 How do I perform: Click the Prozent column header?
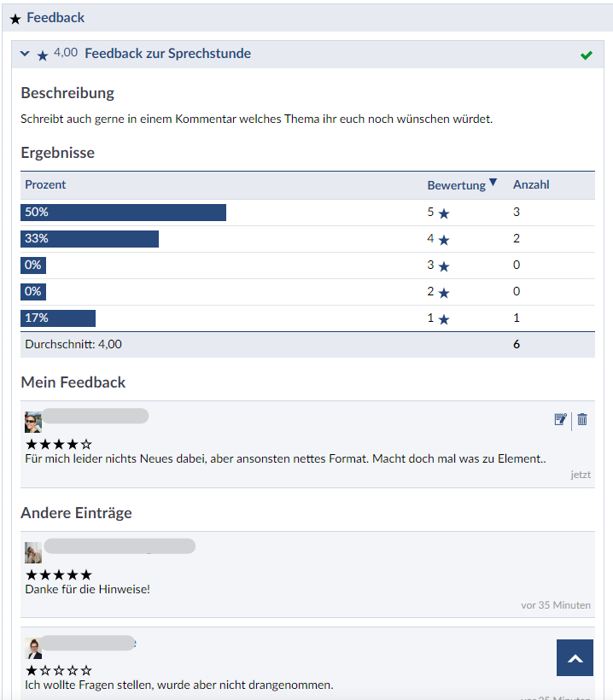coord(45,185)
